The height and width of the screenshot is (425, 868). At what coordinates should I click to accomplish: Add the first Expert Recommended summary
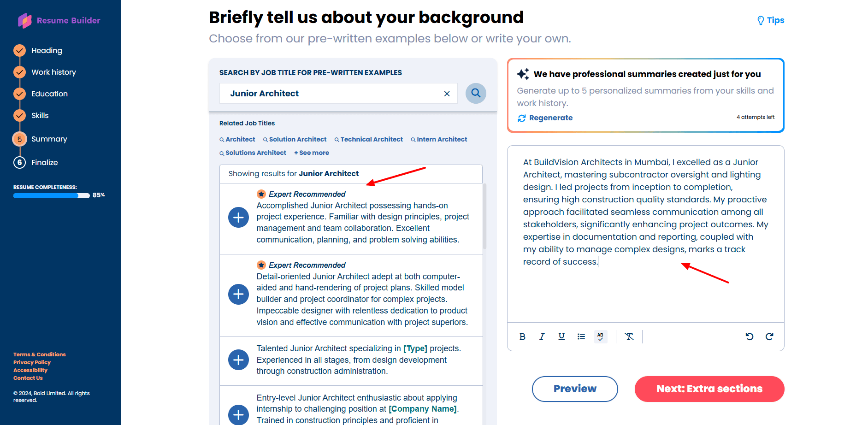click(238, 217)
